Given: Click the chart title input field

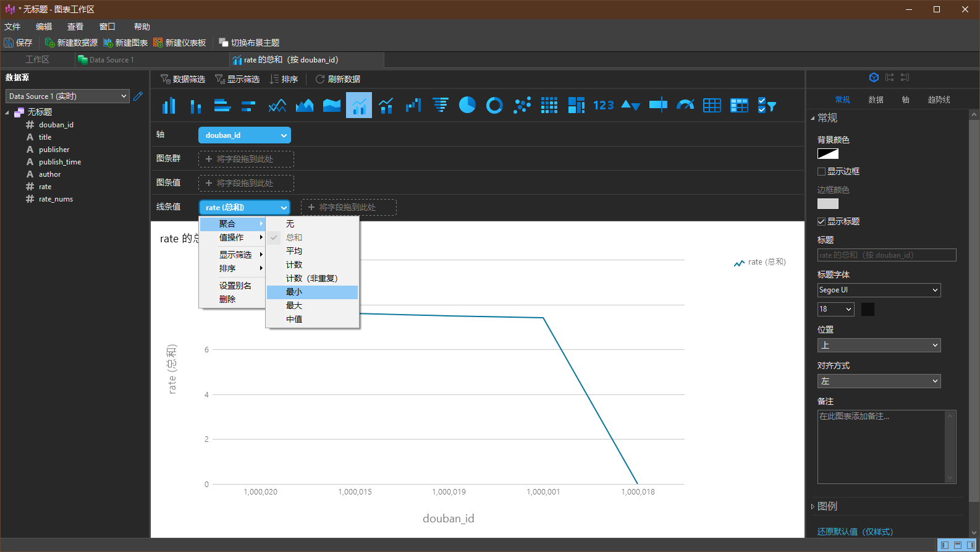Looking at the screenshot, I should point(887,255).
